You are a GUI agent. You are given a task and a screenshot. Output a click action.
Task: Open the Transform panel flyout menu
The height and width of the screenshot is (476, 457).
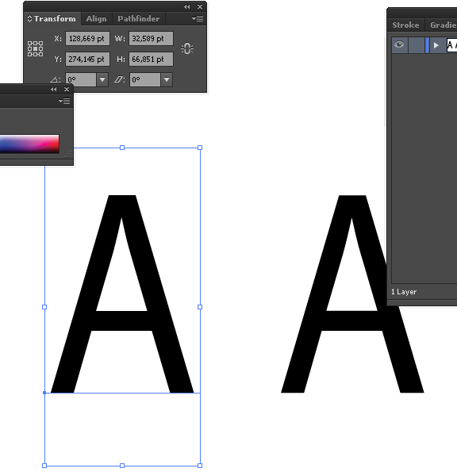(x=198, y=19)
